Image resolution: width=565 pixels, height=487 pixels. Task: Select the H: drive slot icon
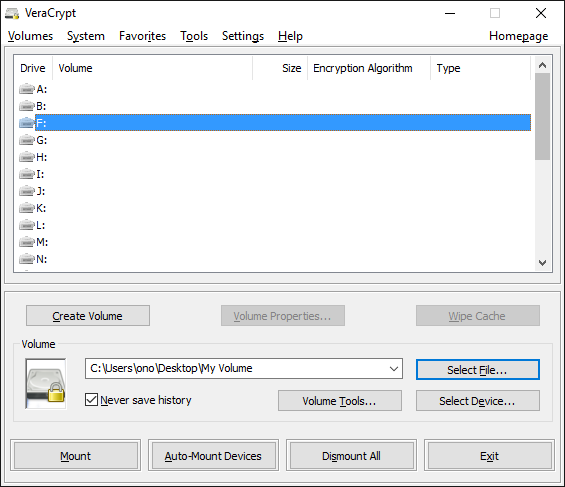[27, 157]
